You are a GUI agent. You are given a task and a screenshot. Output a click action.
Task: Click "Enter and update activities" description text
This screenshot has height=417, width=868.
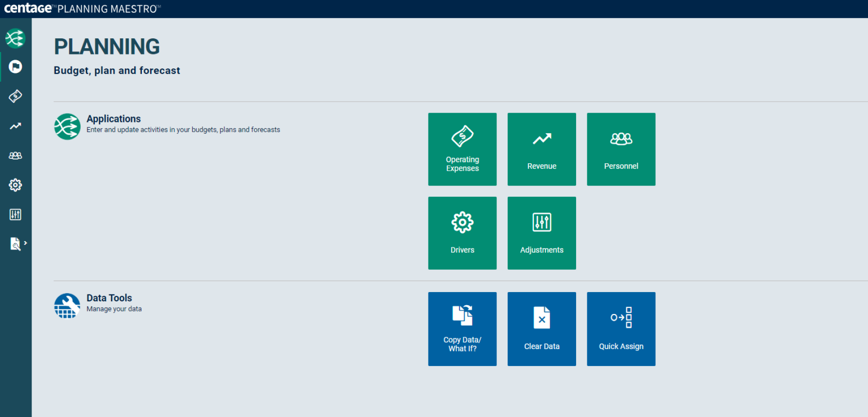click(x=183, y=130)
